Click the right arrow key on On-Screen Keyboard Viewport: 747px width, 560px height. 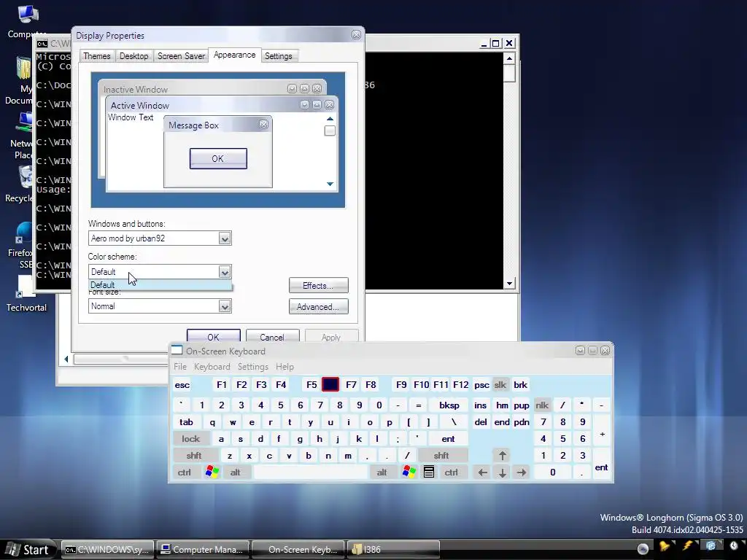tap(522, 472)
